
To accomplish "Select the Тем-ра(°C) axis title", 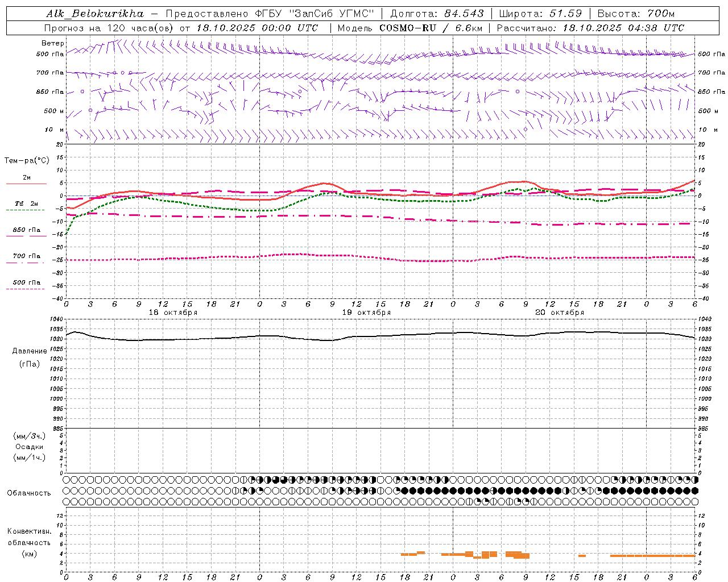I will pos(27,161).
